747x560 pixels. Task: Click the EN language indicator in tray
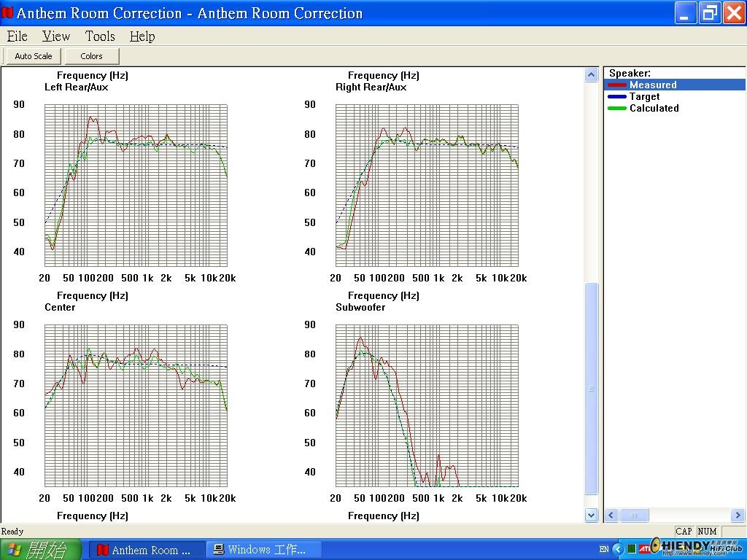coord(604,549)
